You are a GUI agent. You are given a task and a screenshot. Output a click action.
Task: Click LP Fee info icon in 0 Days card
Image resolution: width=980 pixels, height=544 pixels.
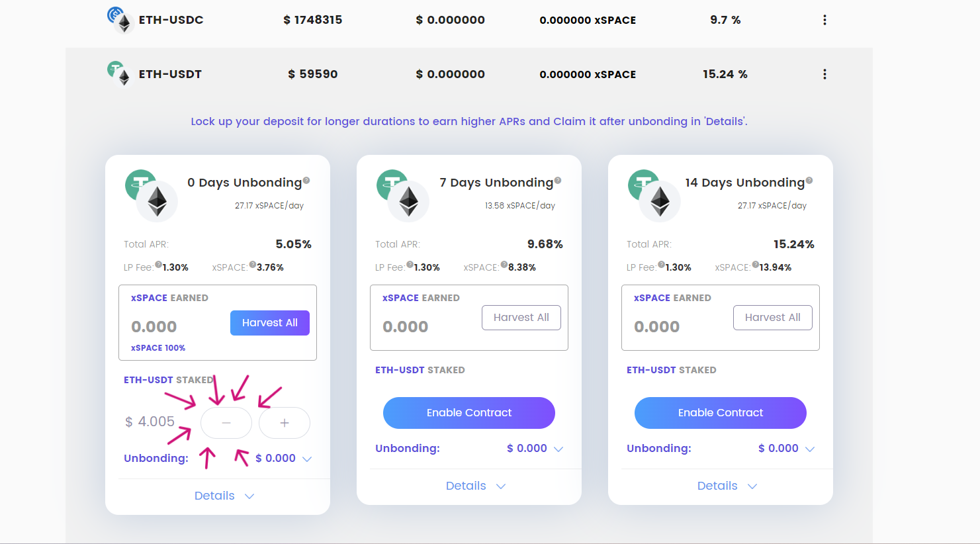click(x=159, y=264)
